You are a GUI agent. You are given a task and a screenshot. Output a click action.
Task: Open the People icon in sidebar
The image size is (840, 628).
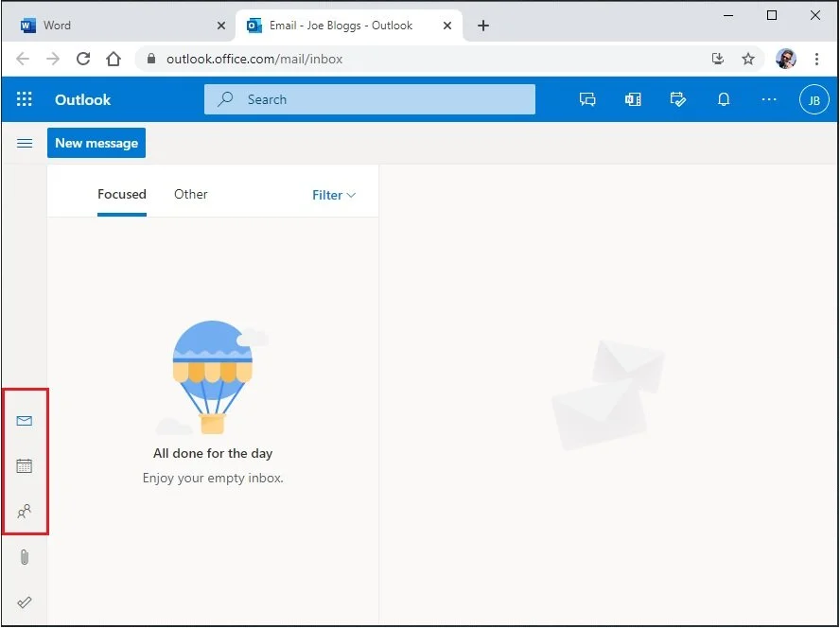tap(24, 512)
